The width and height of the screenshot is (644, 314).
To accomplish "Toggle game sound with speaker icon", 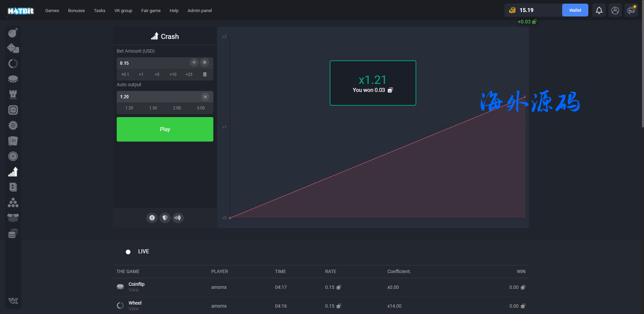I will [x=178, y=218].
